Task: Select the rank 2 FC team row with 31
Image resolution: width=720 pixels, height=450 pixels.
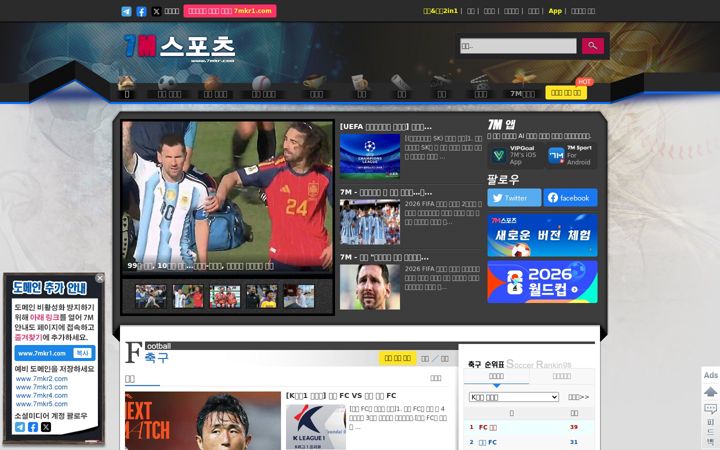Action: pos(529,442)
